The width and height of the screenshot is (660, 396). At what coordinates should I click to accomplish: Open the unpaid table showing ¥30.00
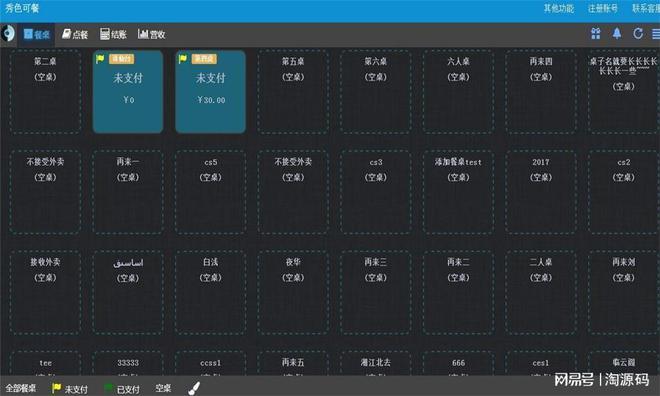point(210,92)
